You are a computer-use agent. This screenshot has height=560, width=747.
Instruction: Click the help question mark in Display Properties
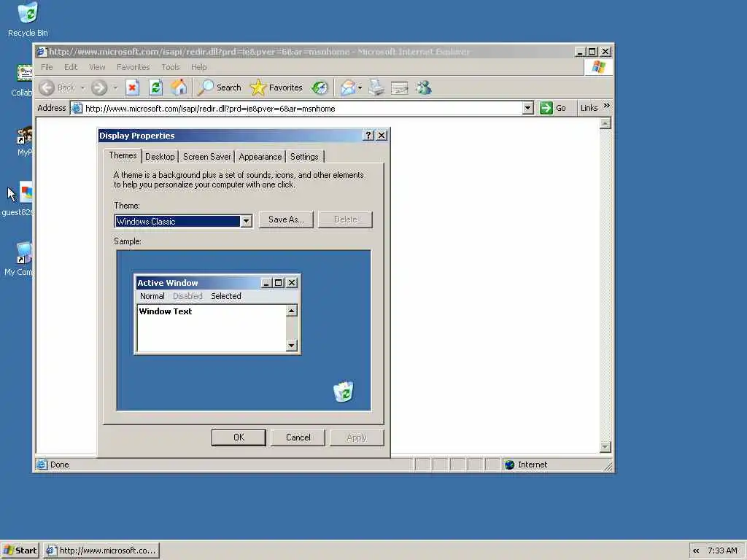point(368,136)
